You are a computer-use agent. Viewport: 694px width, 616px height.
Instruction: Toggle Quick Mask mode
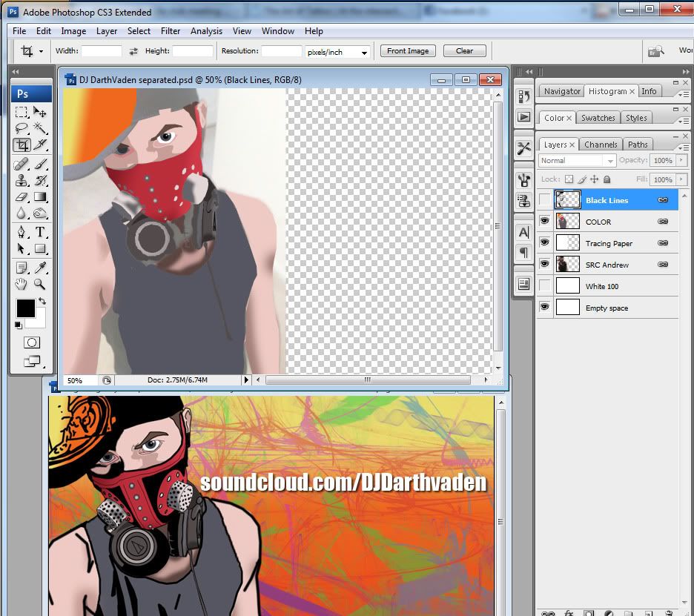pos(31,342)
